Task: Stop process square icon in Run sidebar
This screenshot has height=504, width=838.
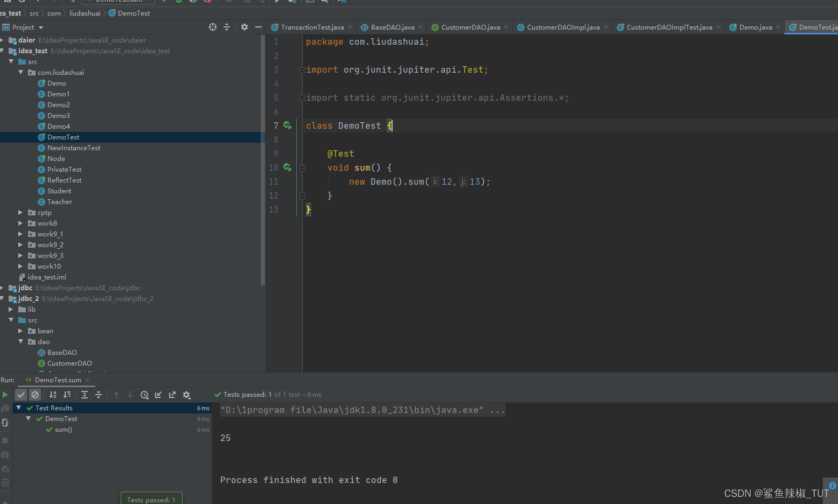Action: [5, 440]
